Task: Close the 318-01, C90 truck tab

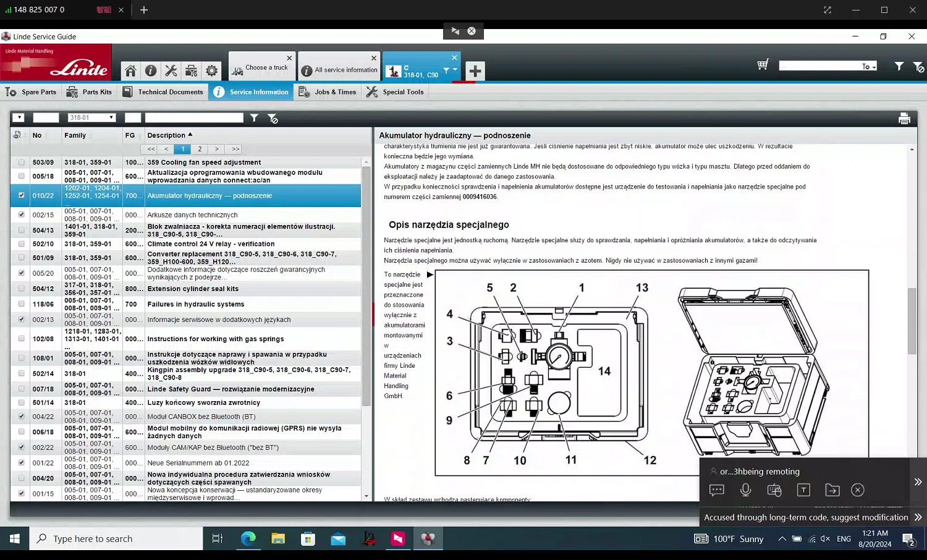Action: pyautogui.click(x=454, y=57)
